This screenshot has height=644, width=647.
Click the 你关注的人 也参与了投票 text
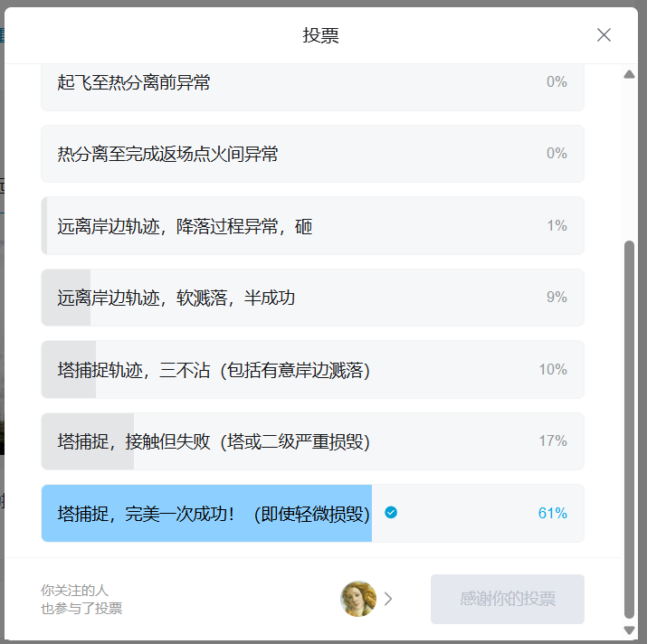click(81, 599)
